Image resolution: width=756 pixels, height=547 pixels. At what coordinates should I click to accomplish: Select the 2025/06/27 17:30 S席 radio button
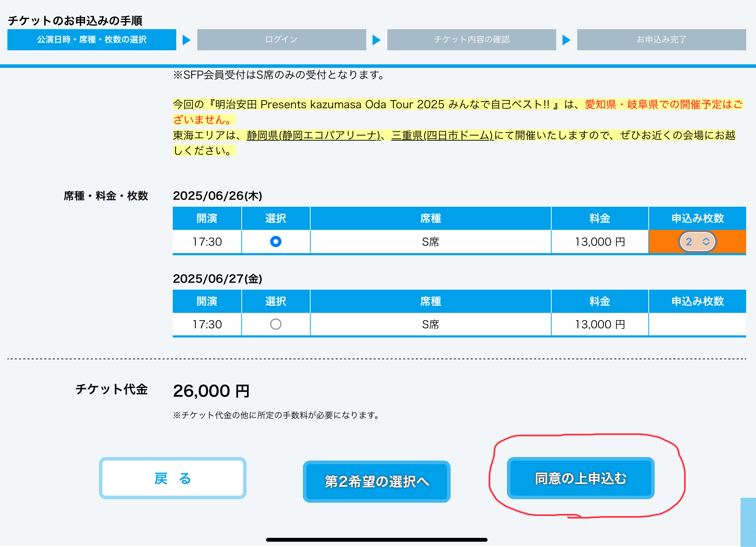(275, 324)
